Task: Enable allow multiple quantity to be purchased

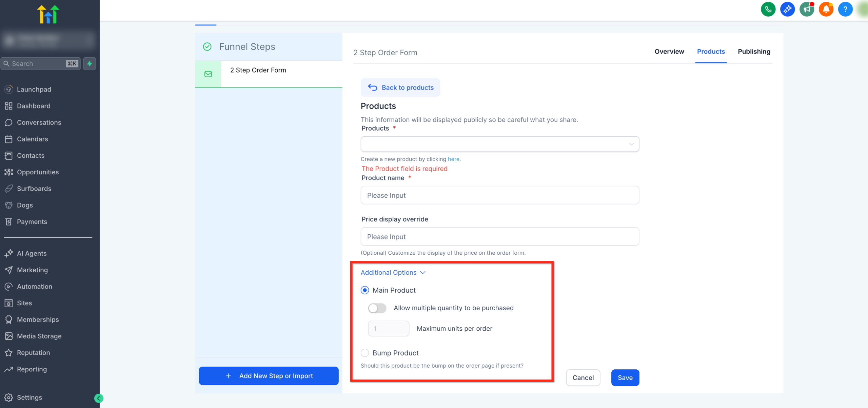Action: [377, 308]
